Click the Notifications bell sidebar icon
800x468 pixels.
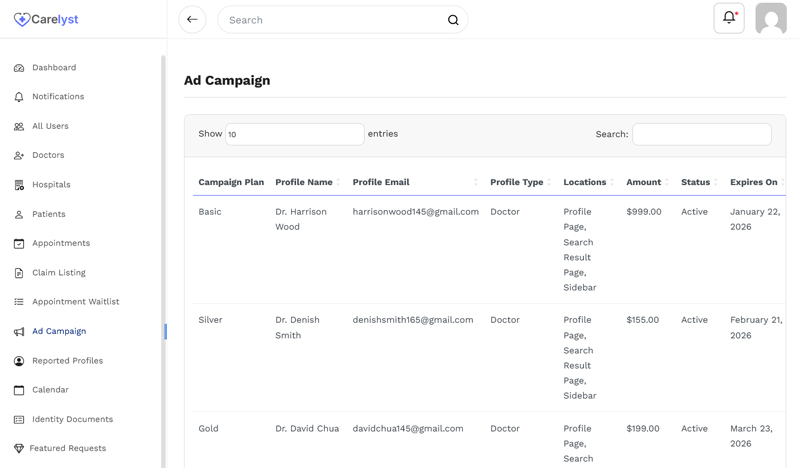click(x=19, y=97)
